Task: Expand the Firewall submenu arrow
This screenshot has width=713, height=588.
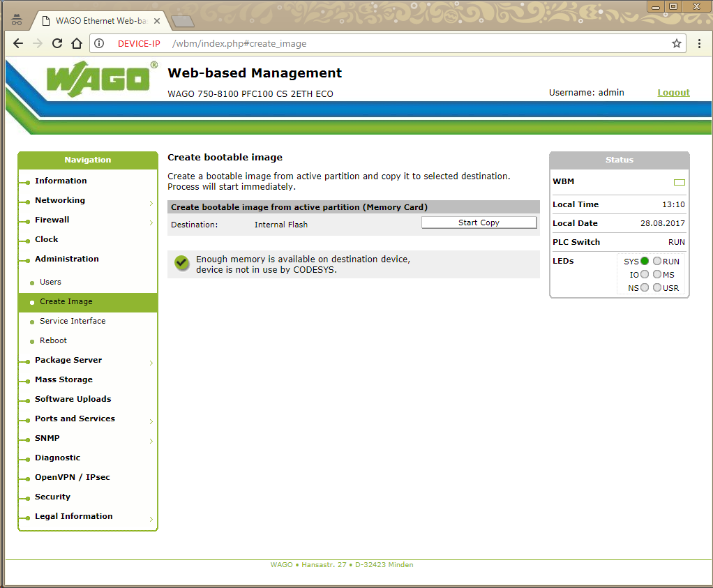Action: click(151, 223)
